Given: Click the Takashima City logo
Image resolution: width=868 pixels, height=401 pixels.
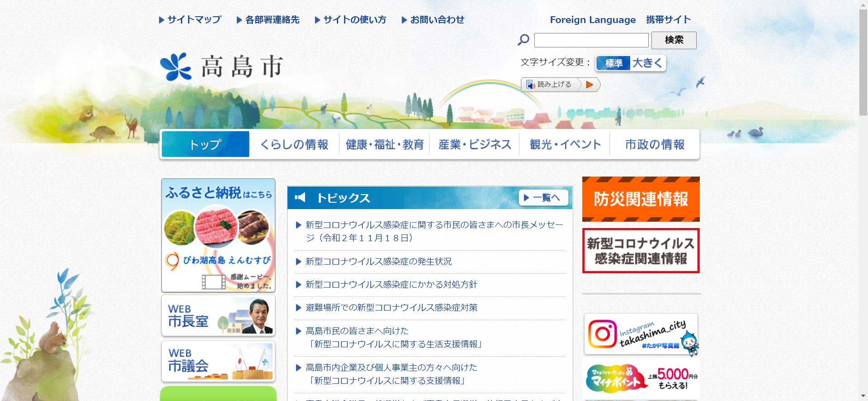Looking at the screenshot, I should click(222, 67).
